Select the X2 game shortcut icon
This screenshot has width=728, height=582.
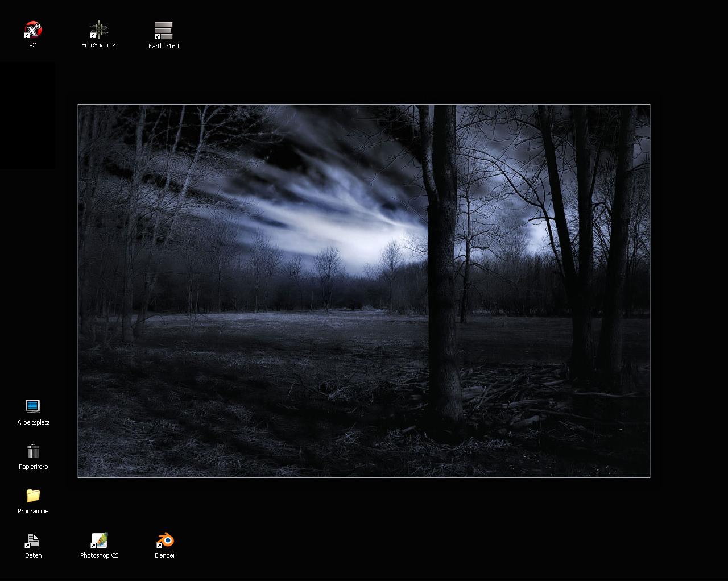33,30
